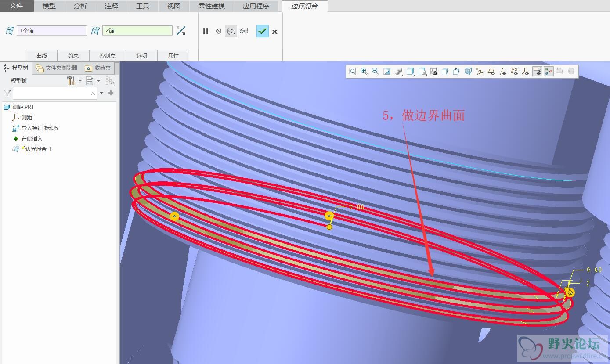Toggle annotation display icon

(x=537, y=71)
